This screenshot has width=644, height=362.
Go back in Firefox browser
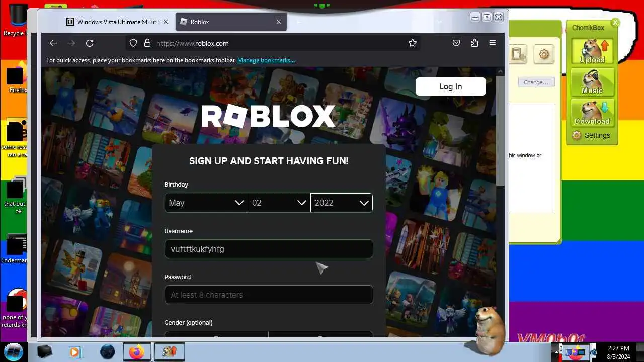[x=53, y=43]
